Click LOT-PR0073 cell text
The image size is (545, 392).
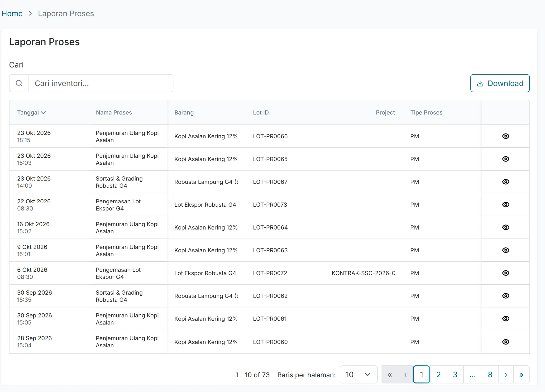click(x=270, y=205)
